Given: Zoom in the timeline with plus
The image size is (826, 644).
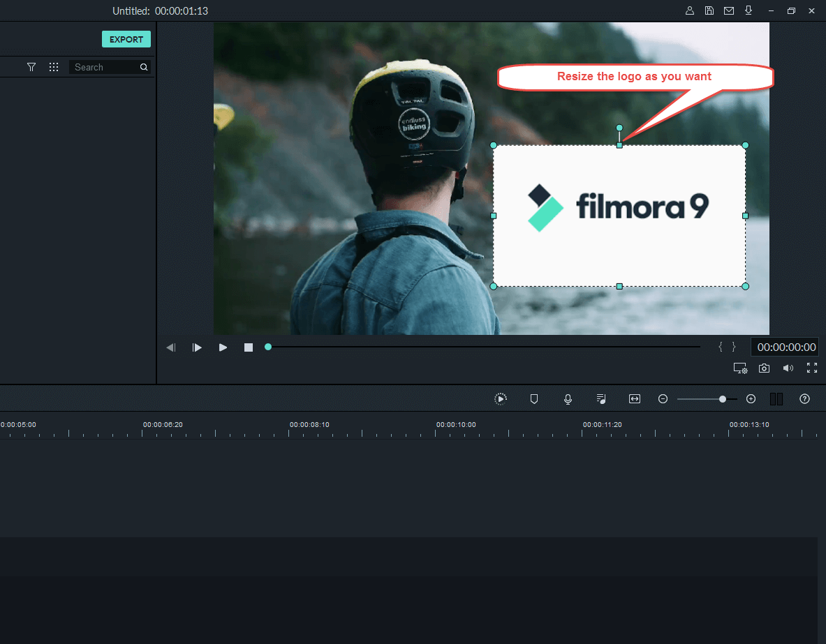Looking at the screenshot, I should click(751, 398).
